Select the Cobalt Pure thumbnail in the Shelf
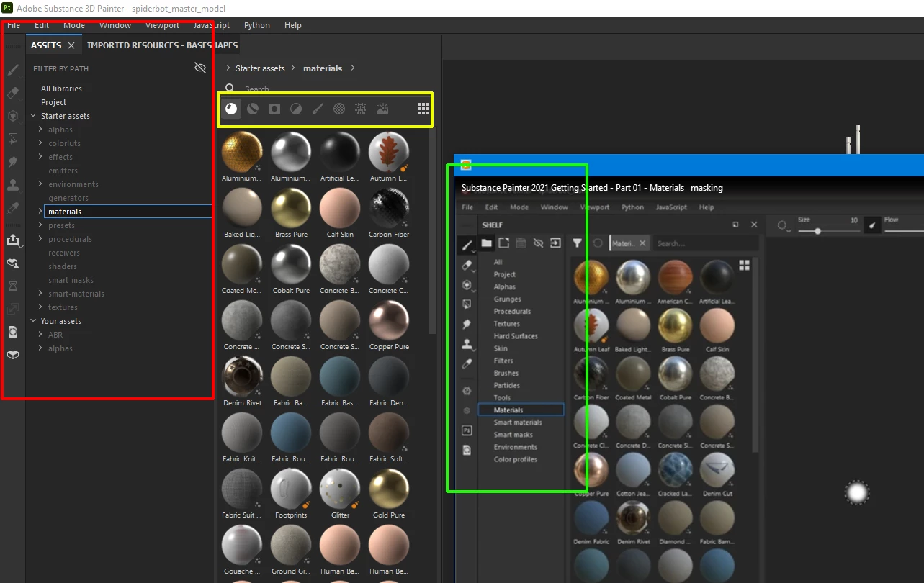This screenshot has width=924, height=583. (x=676, y=377)
